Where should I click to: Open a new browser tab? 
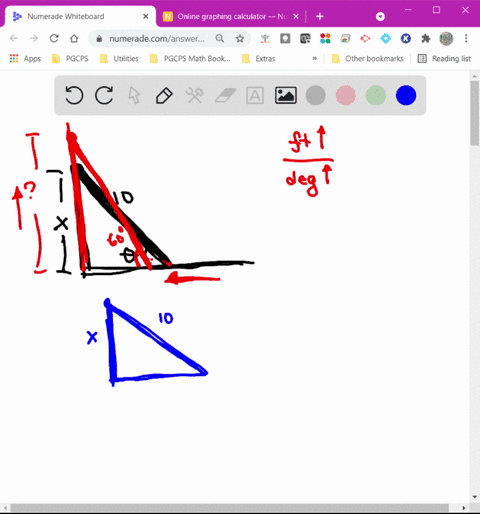click(320, 16)
